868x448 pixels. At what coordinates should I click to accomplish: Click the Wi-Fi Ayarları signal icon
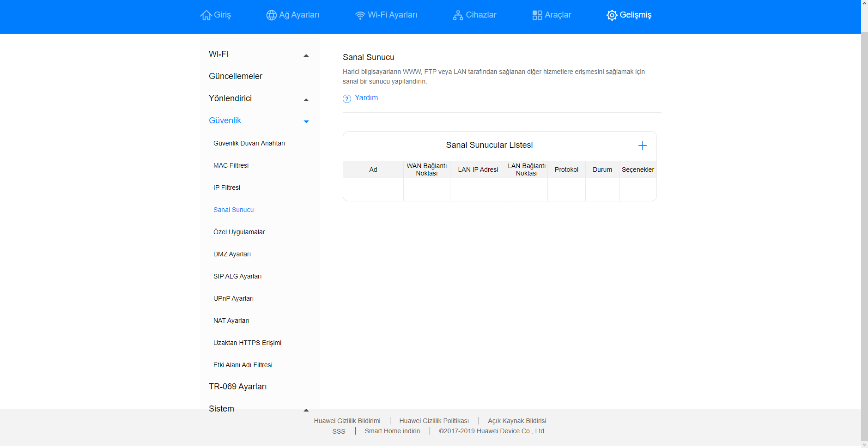pos(360,15)
